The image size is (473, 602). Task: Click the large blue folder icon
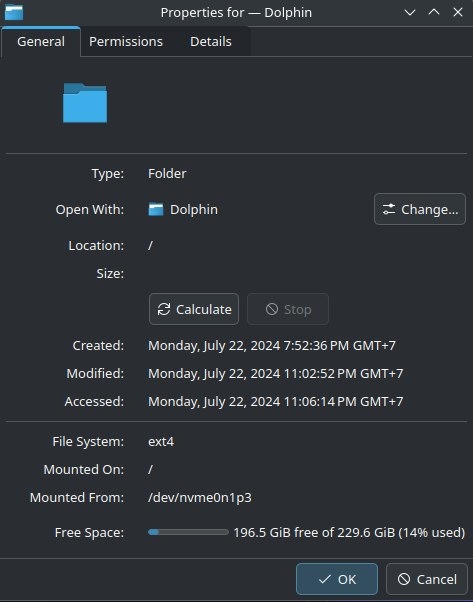[85, 103]
